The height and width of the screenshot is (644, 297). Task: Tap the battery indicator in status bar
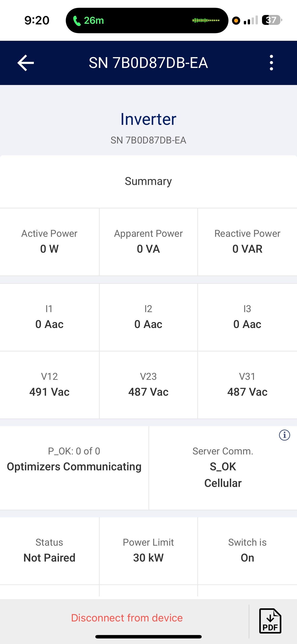point(271,20)
